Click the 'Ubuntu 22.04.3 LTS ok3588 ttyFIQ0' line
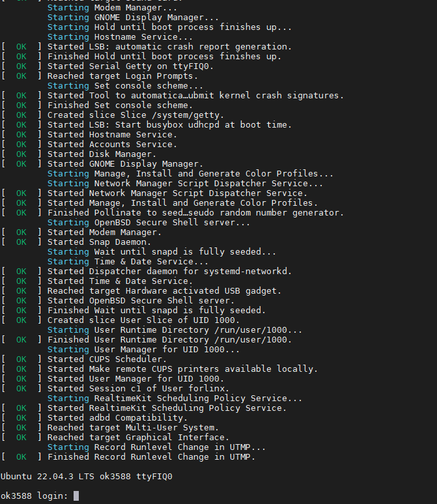Viewport: 437px width, 504px height. (87, 477)
